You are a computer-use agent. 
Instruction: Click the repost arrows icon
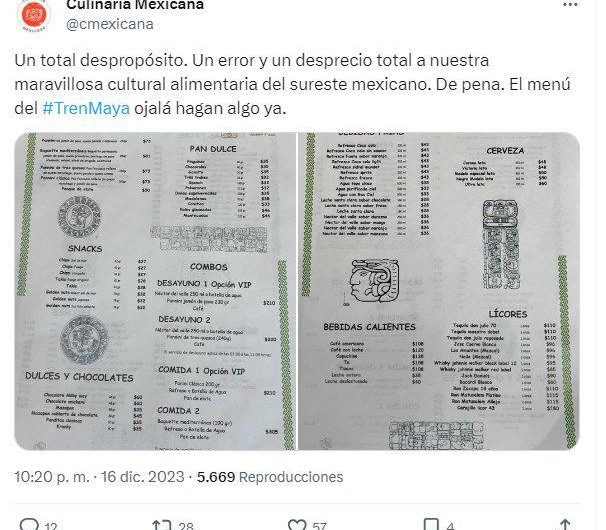[162, 525]
